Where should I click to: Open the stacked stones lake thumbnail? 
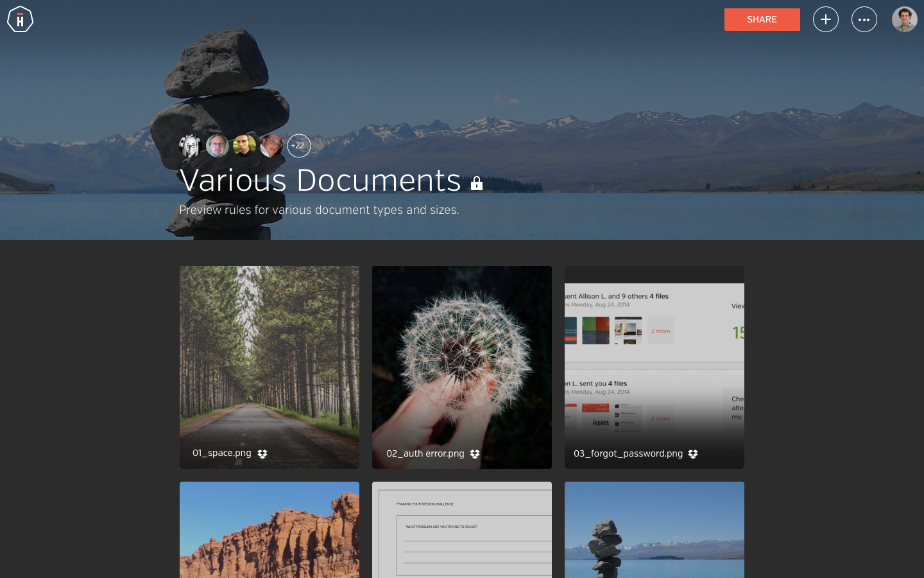click(654, 530)
